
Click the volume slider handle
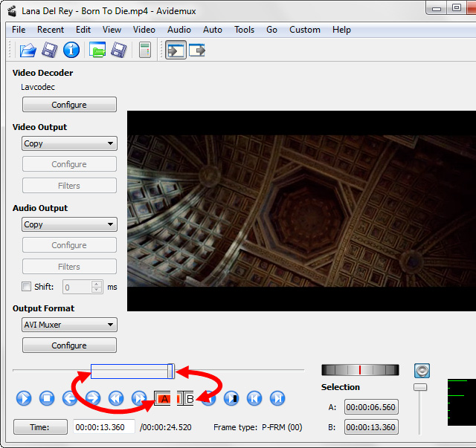click(420, 387)
